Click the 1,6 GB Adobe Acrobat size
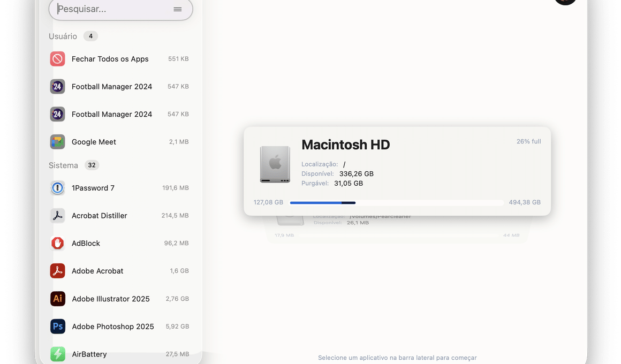The height and width of the screenshot is (364, 621). pos(179,271)
